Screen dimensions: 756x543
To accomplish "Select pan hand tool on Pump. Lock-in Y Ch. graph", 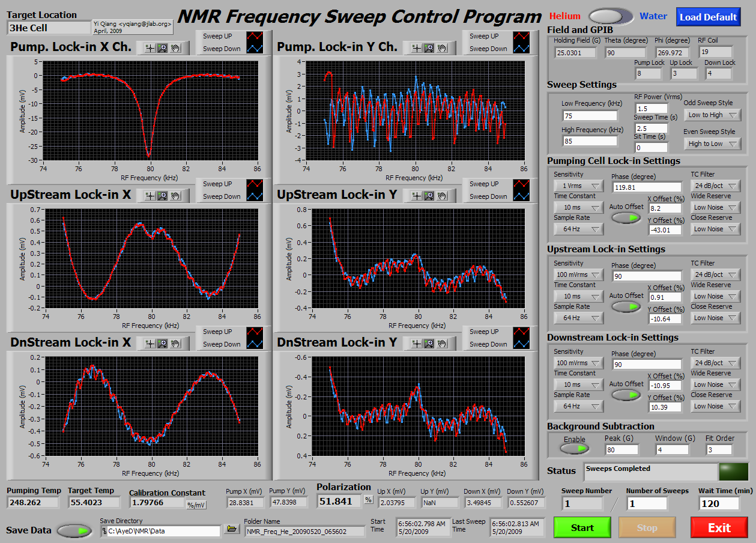I will [x=443, y=47].
